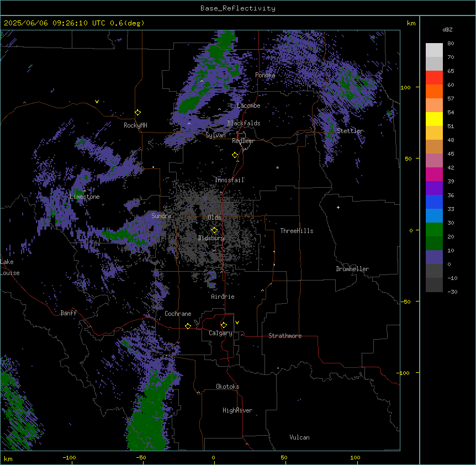Click the Limestone label
Screen dimensions: 476x465
pyautogui.click(x=84, y=197)
